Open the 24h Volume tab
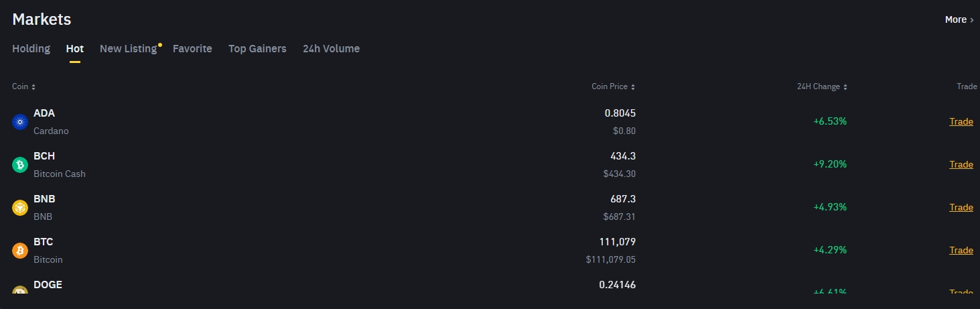The image size is (980, 309). [x=331, y=48]
